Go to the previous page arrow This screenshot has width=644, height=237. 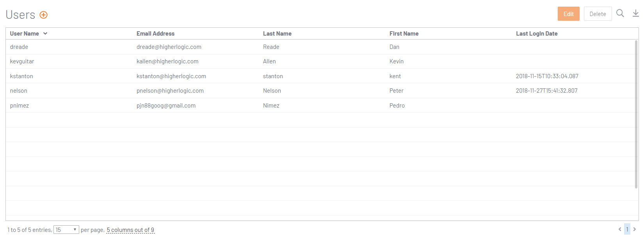point(620,229)
